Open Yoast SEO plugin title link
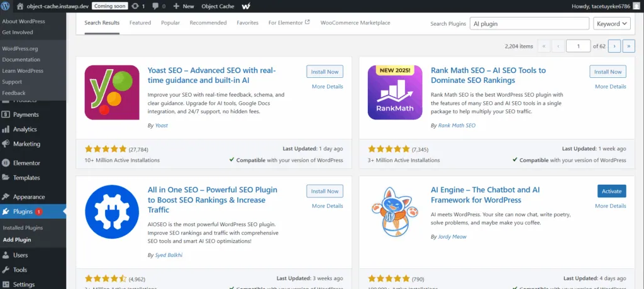 212,75
